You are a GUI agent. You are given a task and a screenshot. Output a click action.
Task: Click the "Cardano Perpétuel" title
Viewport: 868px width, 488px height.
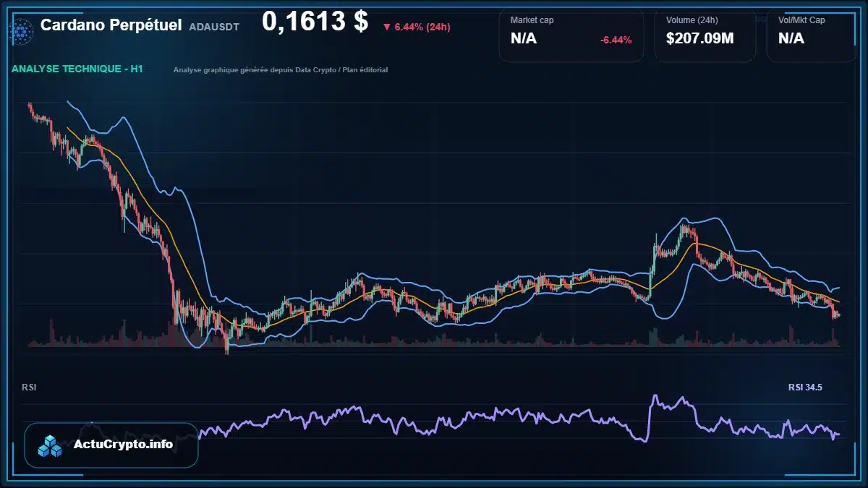click(111, 25)
